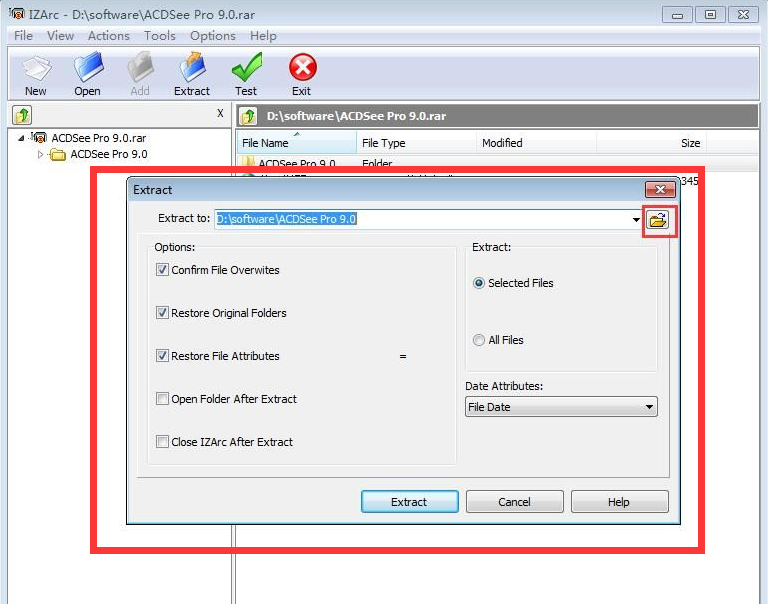
Task: Minimize the IZArc main window
Action: click(677, 15)
